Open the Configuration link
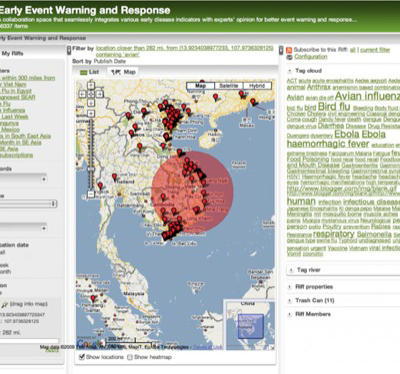The image size is (400, 374). [x=311, y=57]
